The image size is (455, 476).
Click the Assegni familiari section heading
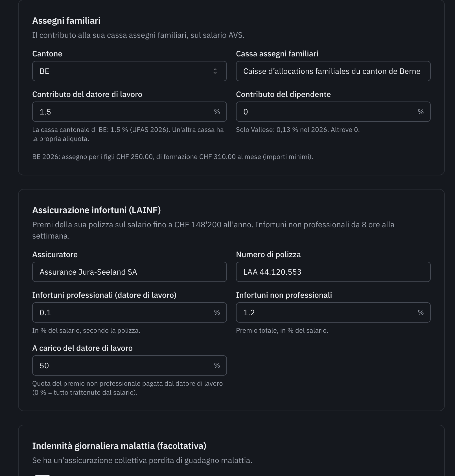pos(66,21)
